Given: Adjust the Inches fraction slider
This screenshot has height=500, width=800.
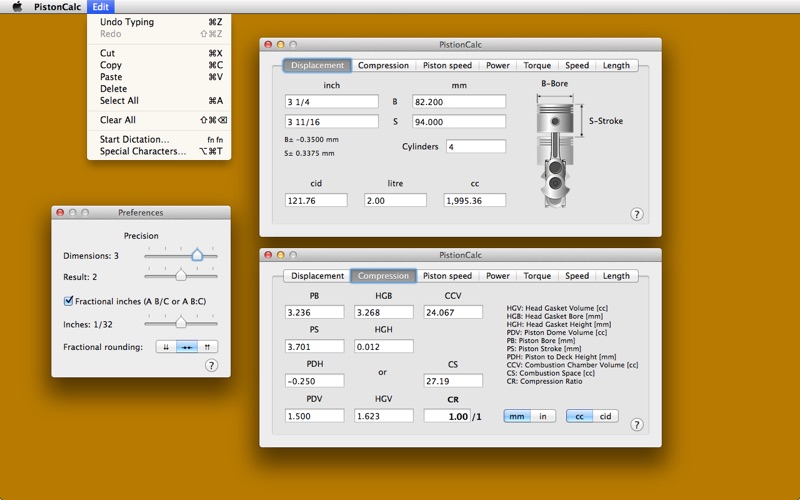Looking at the screenshot, I should 181,322.
